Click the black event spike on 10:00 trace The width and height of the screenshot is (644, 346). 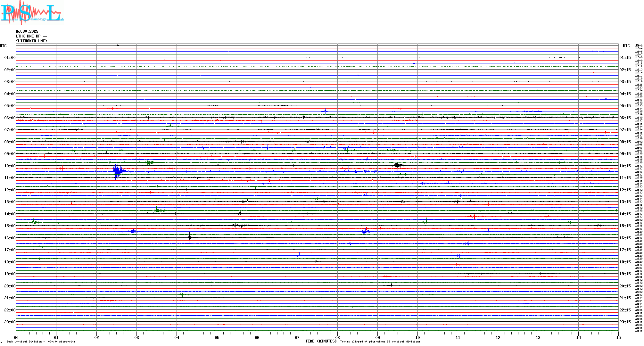click(x=397, y=165)
